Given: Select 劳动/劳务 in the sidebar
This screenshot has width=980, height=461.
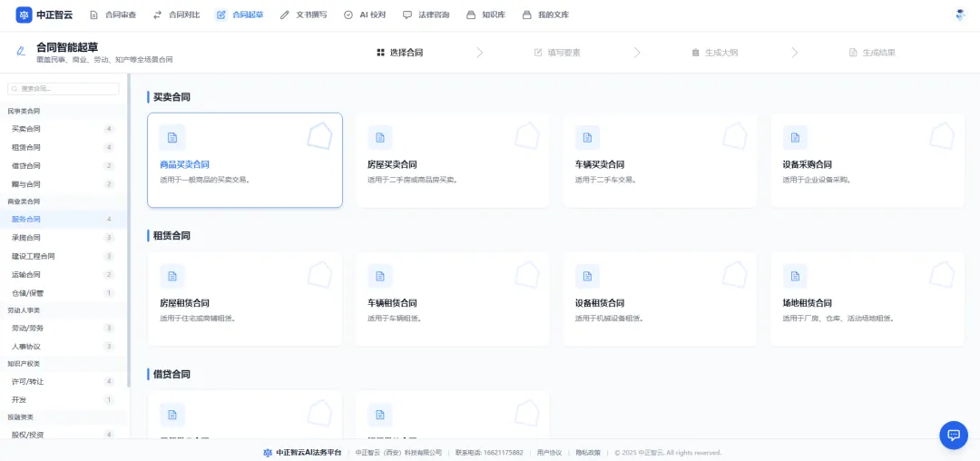Looking at the screenshot, I should 64,328.
